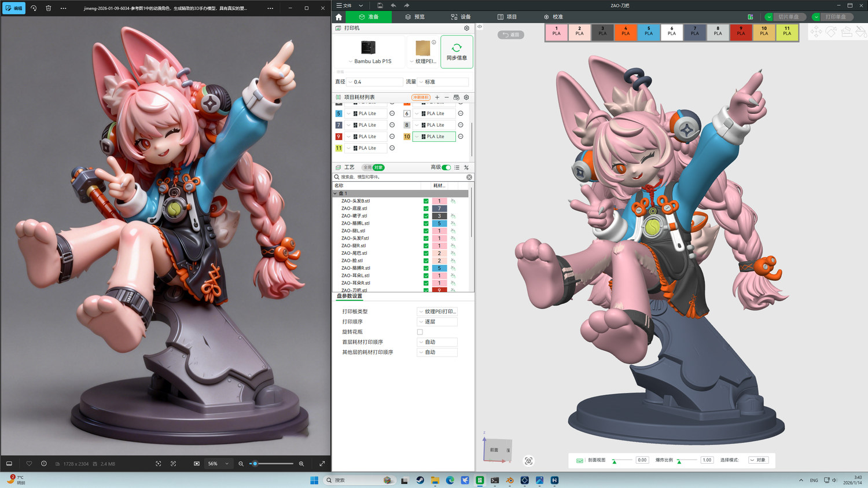
Task: Switch to the 项目 project tab
Action: 507,17
